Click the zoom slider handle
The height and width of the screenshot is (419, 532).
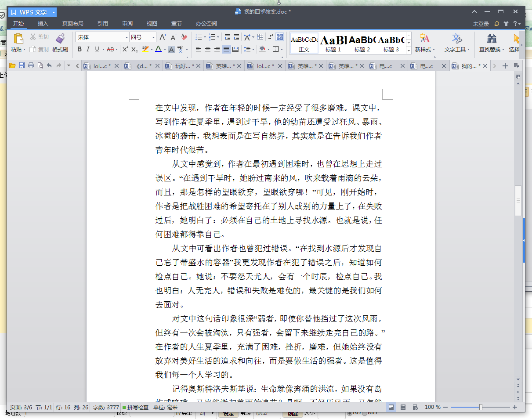481,407
